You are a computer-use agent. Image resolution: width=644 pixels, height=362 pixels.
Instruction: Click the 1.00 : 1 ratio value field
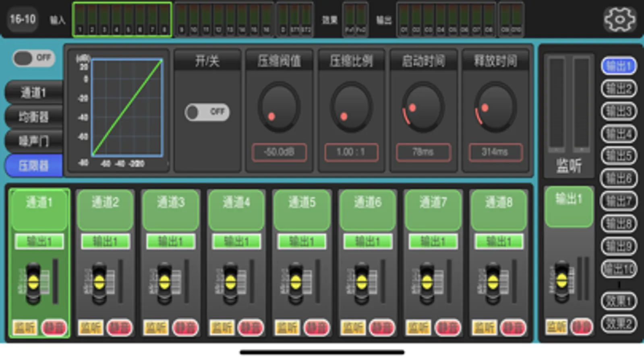click(x=351, y=152)
